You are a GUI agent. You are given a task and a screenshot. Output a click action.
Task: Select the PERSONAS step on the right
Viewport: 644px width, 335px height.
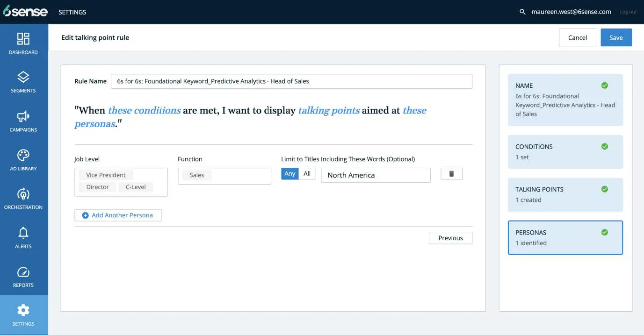[x=565, y=237]
